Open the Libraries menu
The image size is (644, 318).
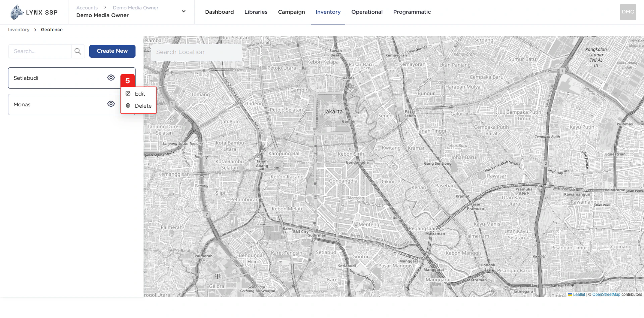[x=256, y=12]
